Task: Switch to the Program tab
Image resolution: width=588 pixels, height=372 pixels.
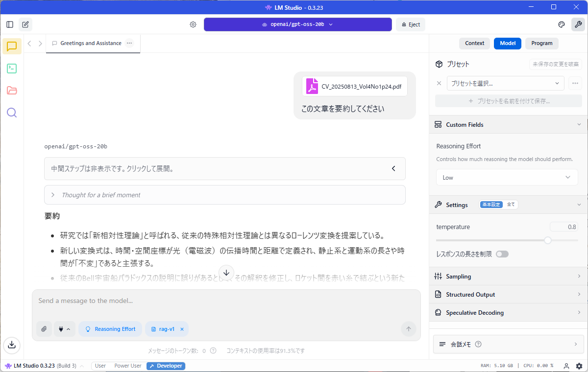Action: point(541,43)
